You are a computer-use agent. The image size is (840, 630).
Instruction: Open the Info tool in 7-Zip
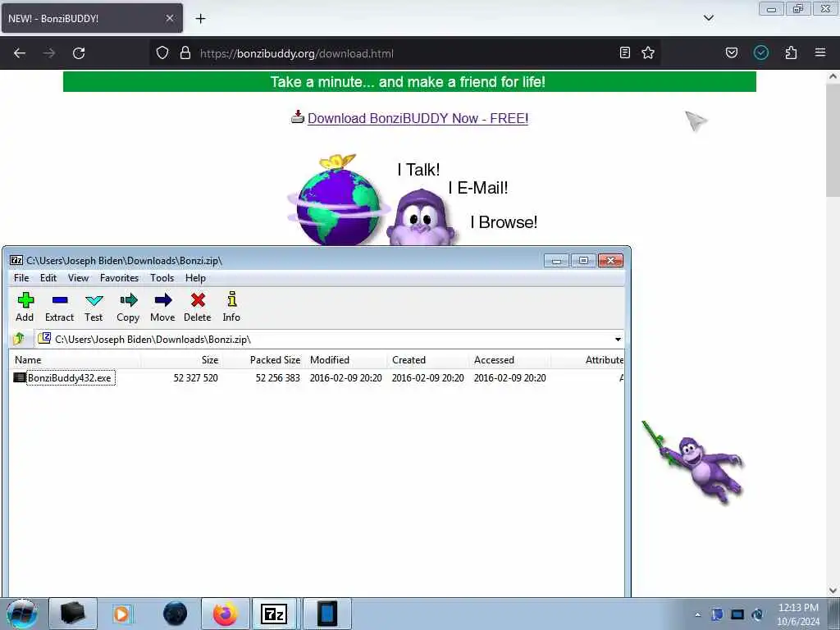[x=231, y=307]
